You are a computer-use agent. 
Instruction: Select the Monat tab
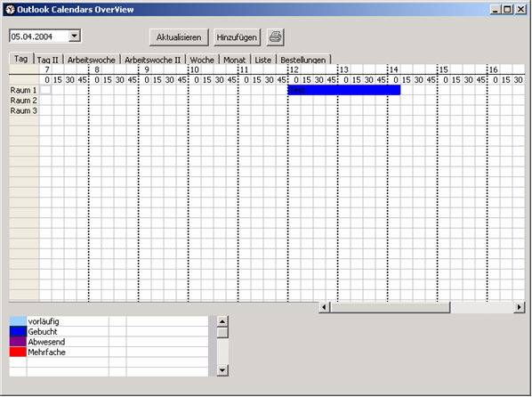coord(235,60)
